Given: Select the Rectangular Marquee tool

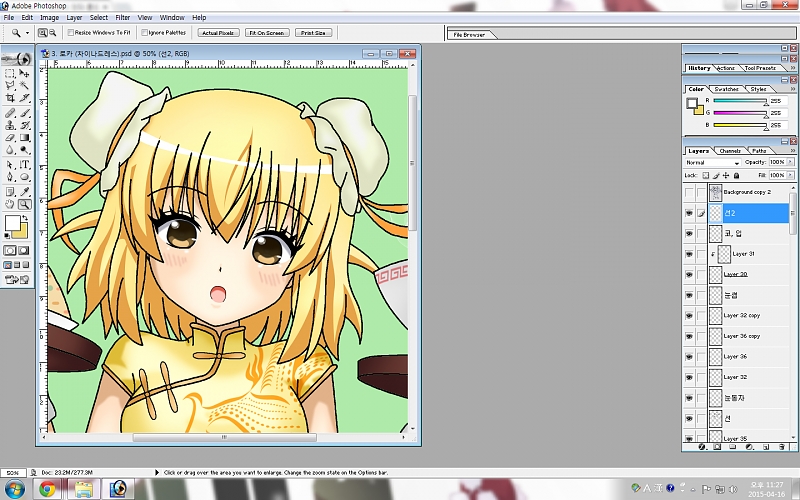Looking at the screenshot, I should point(10,74).
